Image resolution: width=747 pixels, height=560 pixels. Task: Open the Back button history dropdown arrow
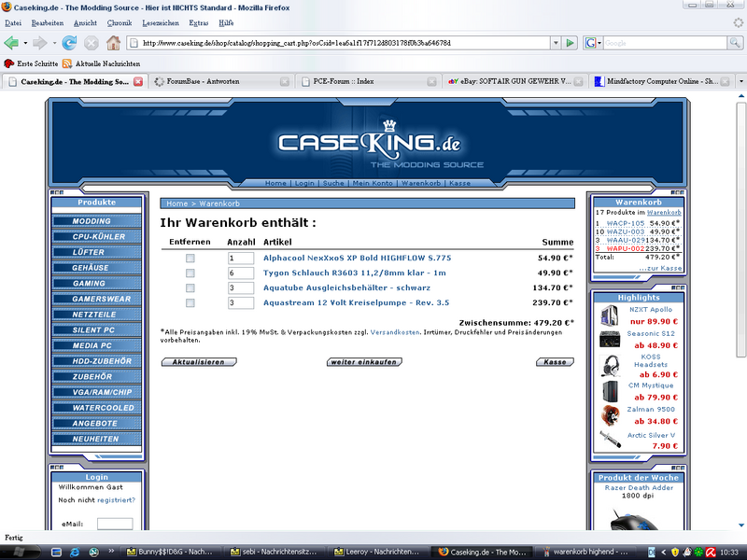point(25,43)
